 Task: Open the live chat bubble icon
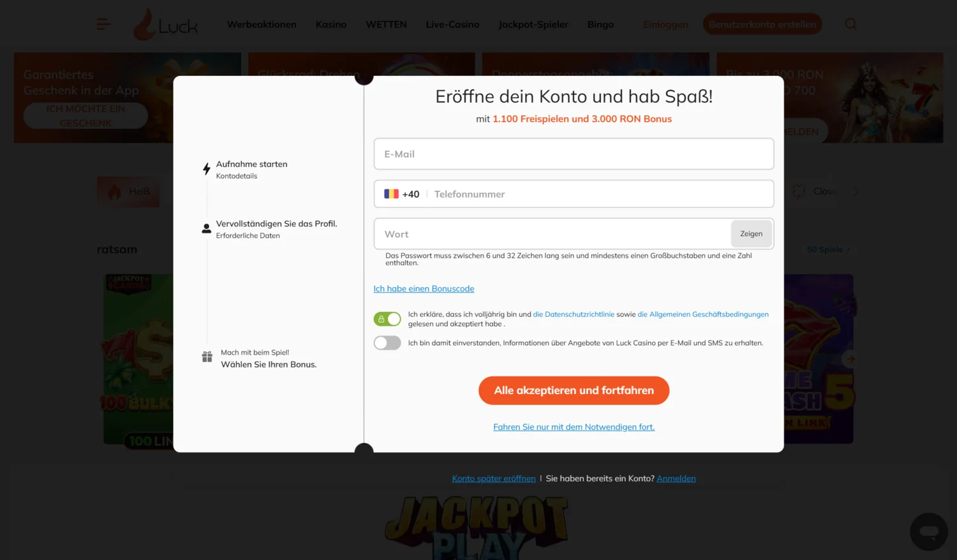tap(928, 531)
